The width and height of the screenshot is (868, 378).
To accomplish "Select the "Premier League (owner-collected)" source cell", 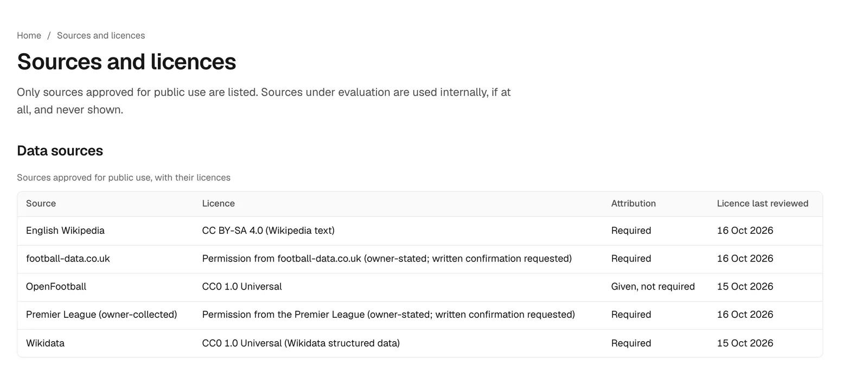I will [x=101, y=315].
